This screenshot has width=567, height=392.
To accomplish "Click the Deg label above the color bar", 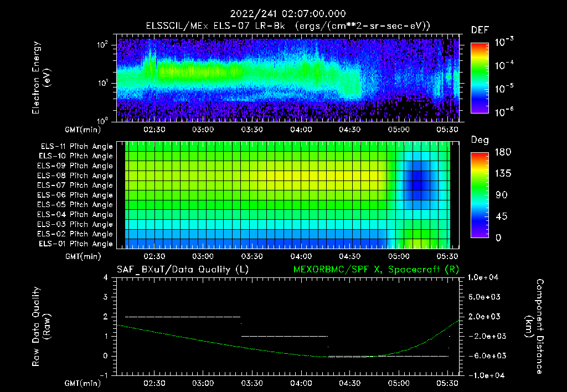I will coord(480,140).
